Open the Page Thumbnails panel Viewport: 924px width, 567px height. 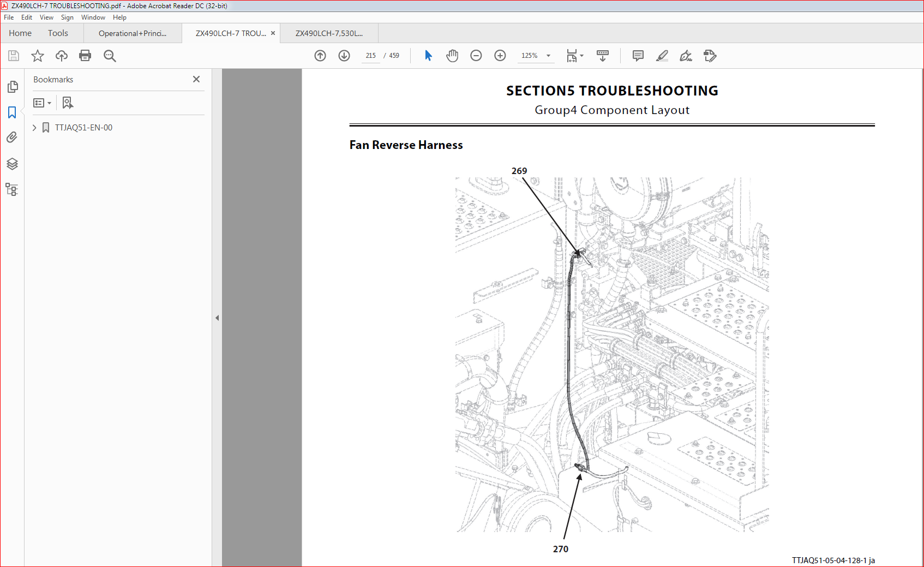[13, 87]
